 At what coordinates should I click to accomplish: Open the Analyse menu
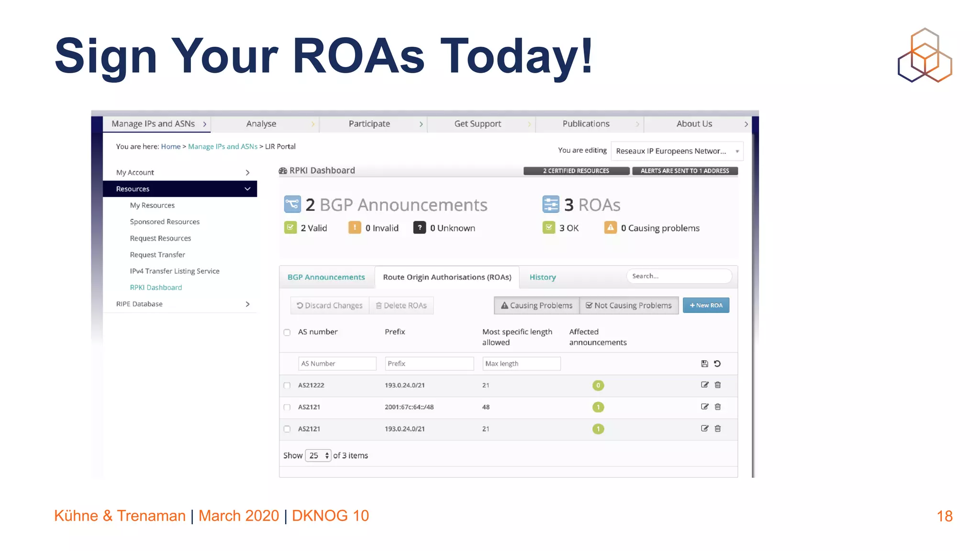(265, 124)
